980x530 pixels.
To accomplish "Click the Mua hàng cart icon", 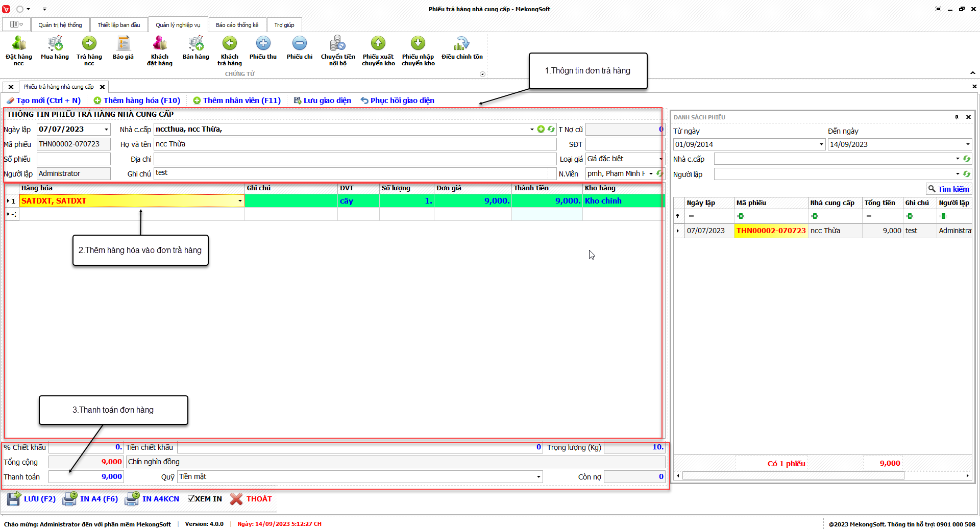I will 55,44.
